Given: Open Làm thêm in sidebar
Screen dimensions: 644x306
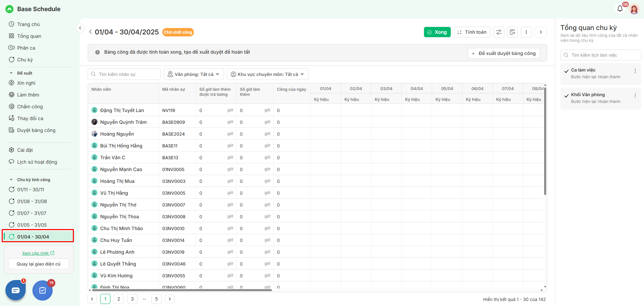Looking at the screenshot, I should pos(28,95).
